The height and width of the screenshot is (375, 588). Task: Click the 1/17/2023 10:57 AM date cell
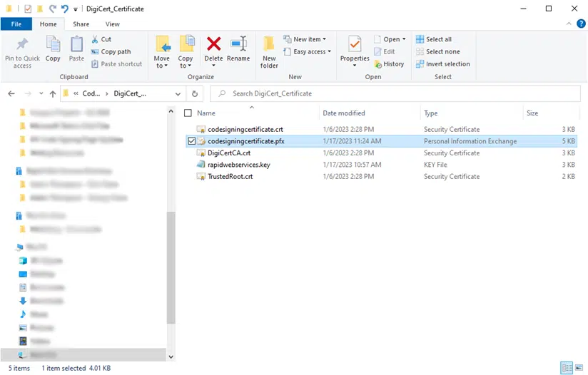pos(352,165)
